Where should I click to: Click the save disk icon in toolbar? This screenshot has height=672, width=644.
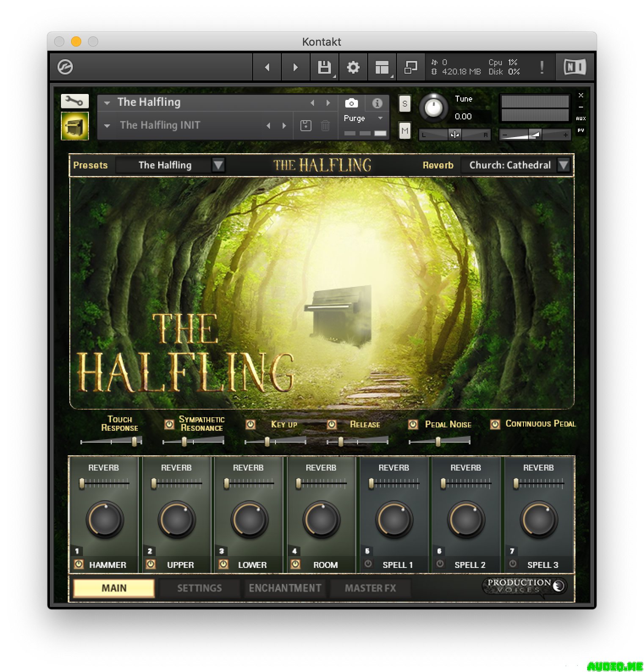(x=324, y=67)
